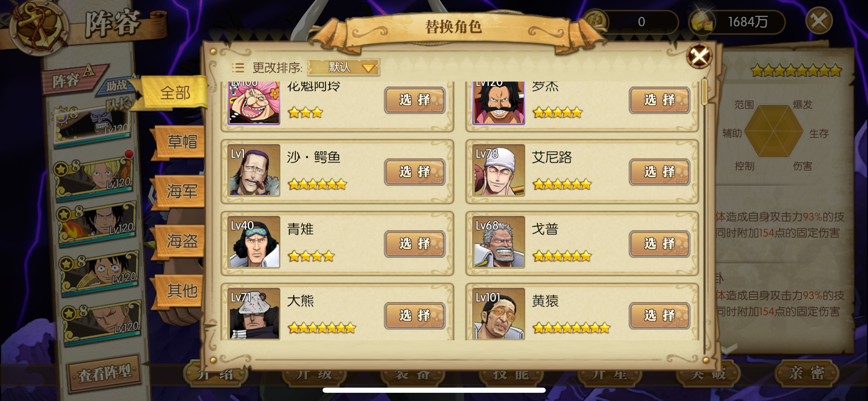The image size is (868, 401).
Task: Click the gold ingot currency icon
Action: [x=701, y=22]
